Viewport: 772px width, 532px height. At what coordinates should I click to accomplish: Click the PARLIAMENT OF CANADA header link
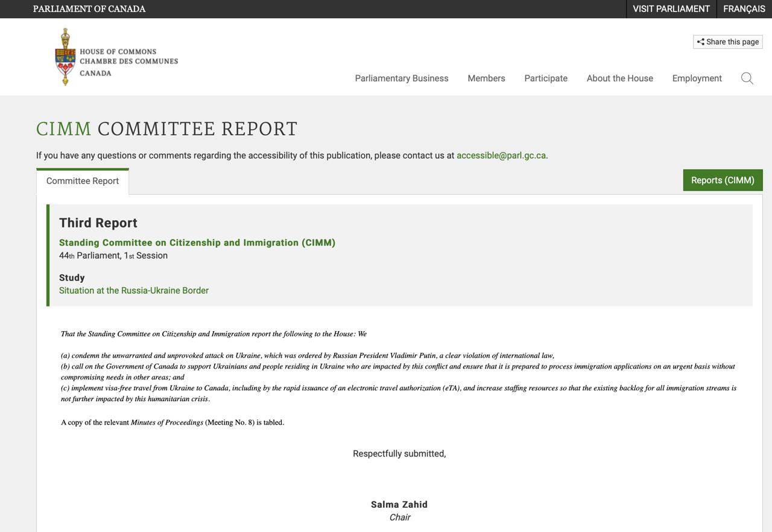(x=89, y=9)
